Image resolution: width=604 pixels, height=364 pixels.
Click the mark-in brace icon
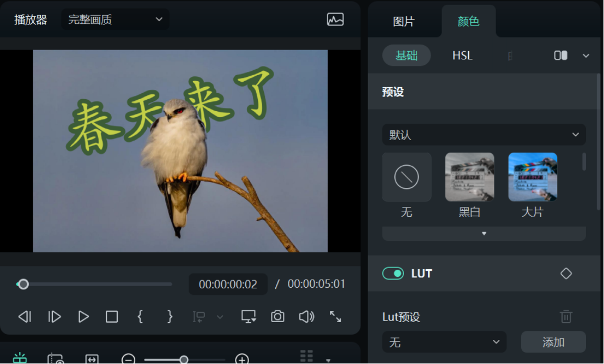click(141, 317)
